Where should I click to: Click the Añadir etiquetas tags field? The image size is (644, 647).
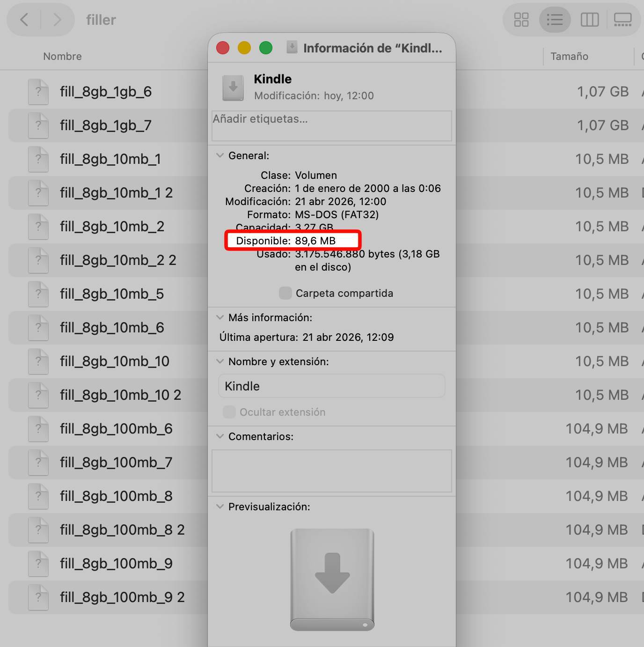click(331, 125)
